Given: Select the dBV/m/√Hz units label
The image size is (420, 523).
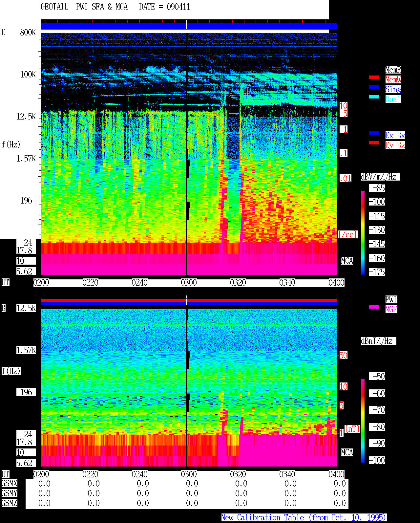Looking at the screenshot, I should point(380,177).
